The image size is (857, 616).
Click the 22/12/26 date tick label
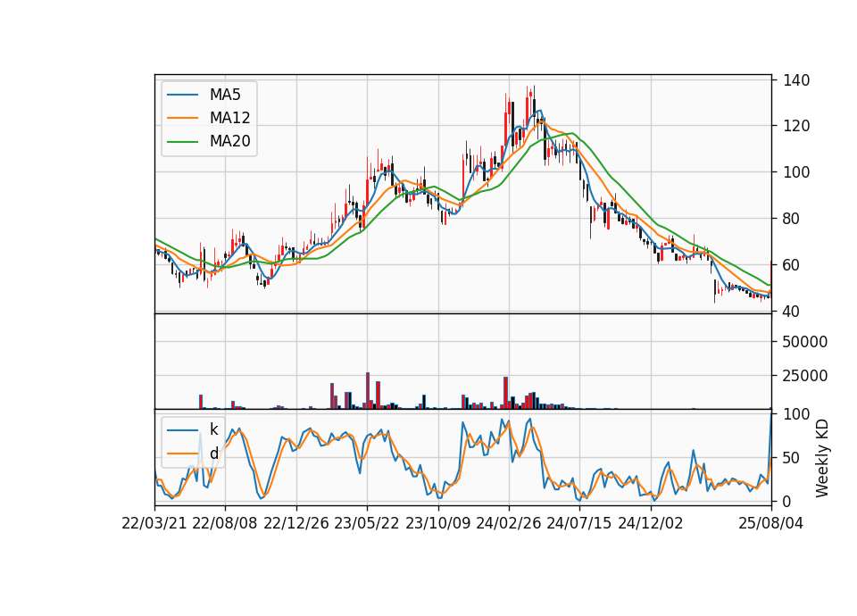click(x=296, y=523)
